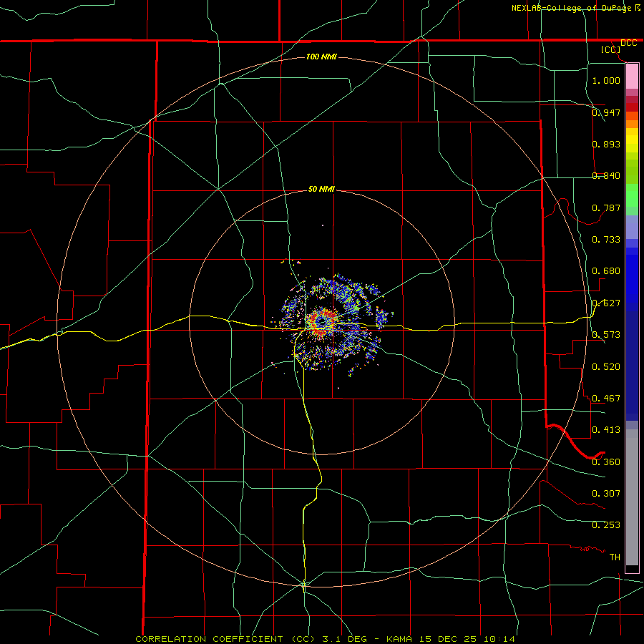Click the [CC] legend heading
644x644 pixels.
pos(610,49)
